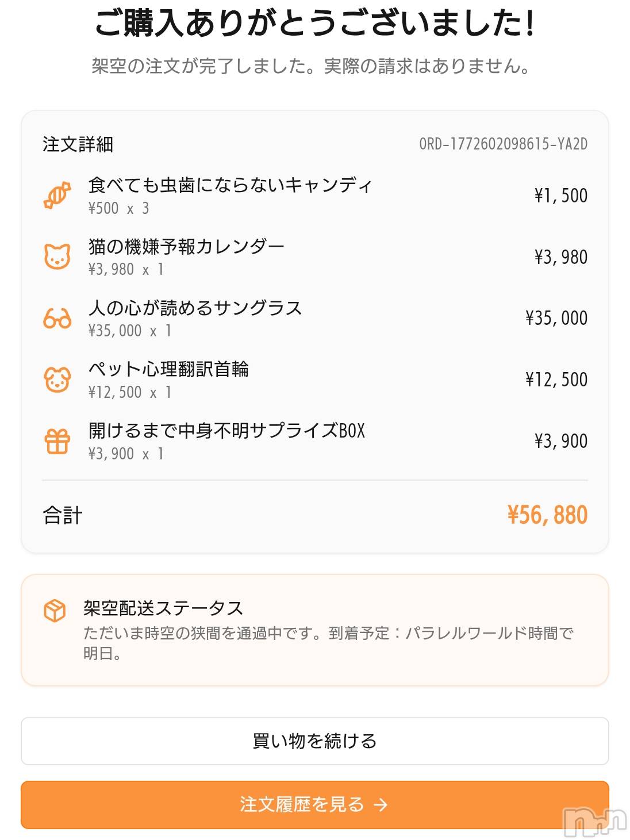The height and width of the screenshot is (840, 630).
Task: Select the 食べても虫歯にならないキャンディ item name
Action: coord(230,185)
